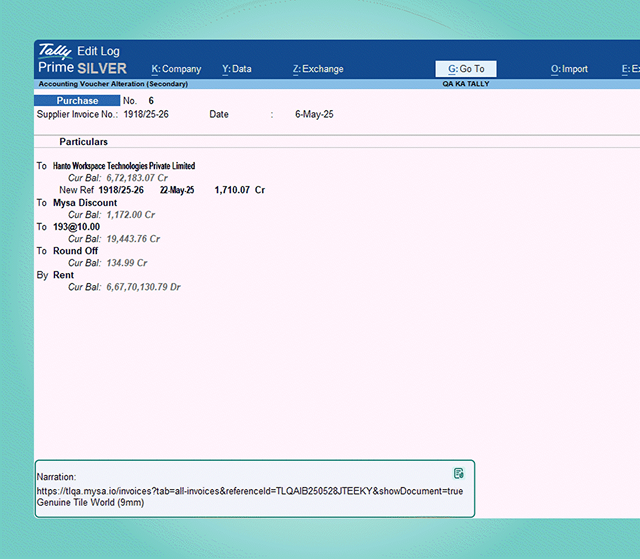640x560 pixels.
Task: Click due date 22-May-25
Action: (x=177, y=190)
